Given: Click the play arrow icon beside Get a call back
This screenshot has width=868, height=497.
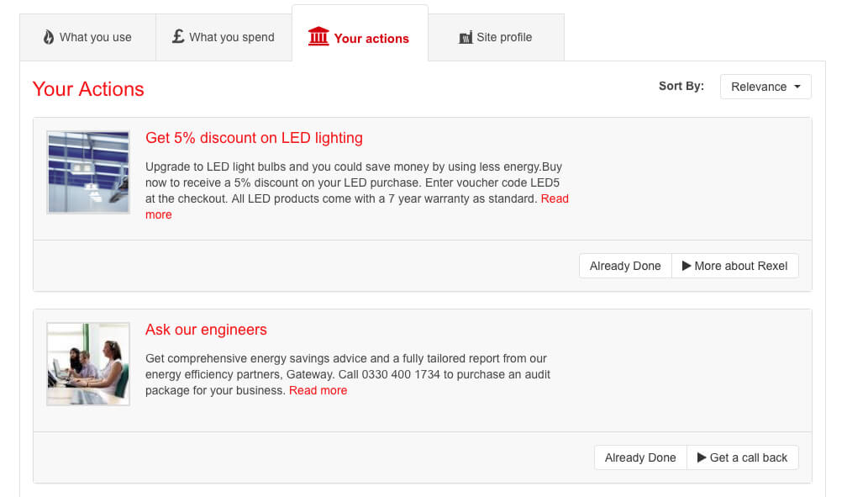Looking at the screenshot, I should click(x=702, y=457).
